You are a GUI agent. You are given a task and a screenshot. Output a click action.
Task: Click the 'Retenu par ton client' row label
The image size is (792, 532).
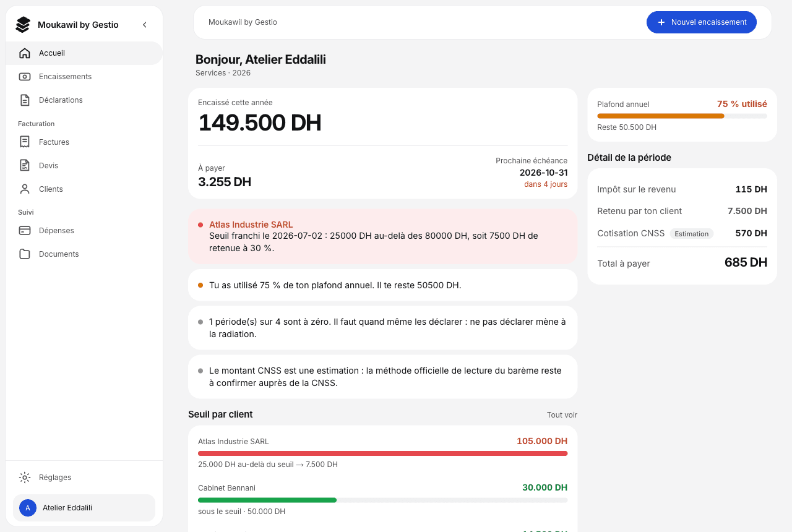pos(640,211)
